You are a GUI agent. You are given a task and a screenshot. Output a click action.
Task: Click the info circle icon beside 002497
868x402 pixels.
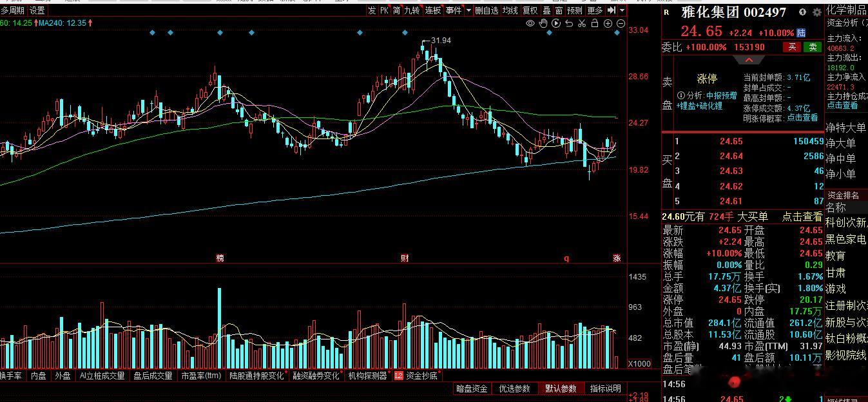[x=803, y=12]
